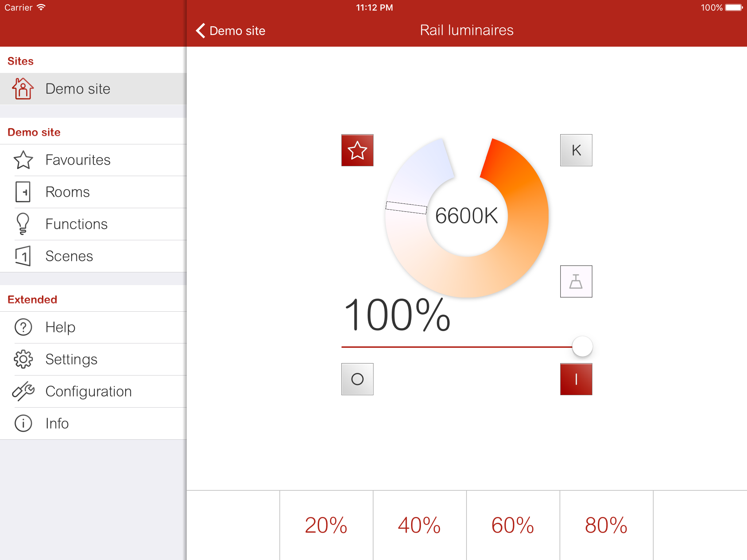Open the Configuration tools item
Screen dimensions: 747x560
[x=88, y=392]
